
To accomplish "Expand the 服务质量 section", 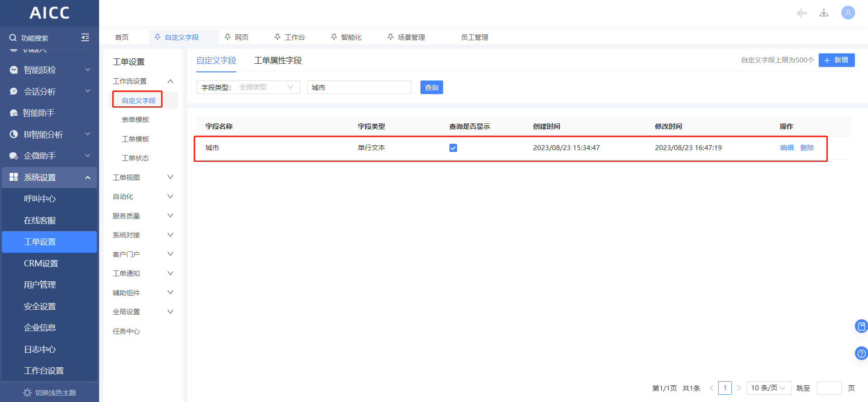I will click(170, 216).
